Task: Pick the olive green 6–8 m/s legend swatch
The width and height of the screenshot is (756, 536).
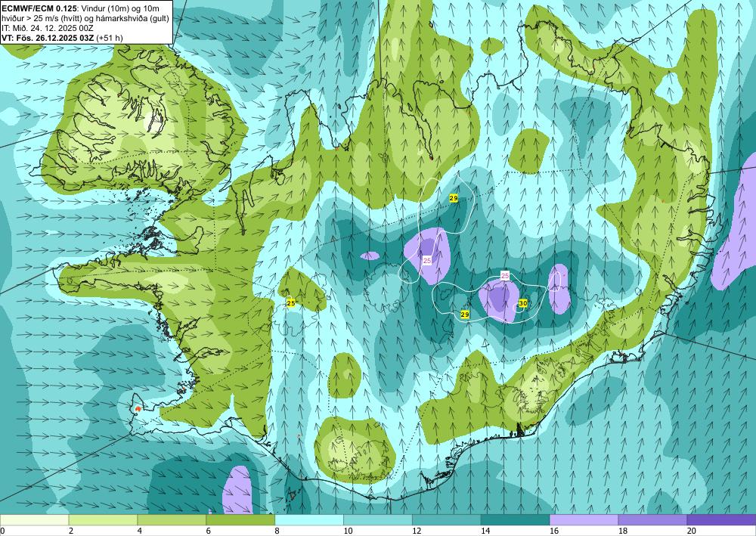Action: [x=240, y=519]
